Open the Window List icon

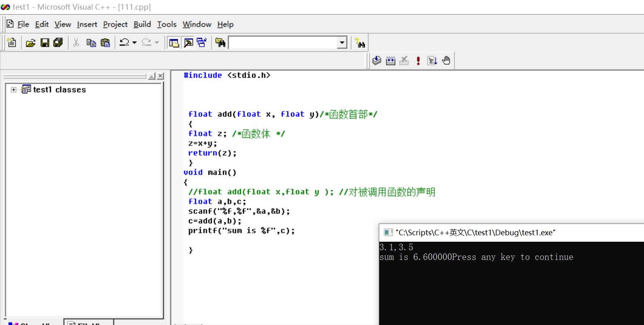pos(202,42)
